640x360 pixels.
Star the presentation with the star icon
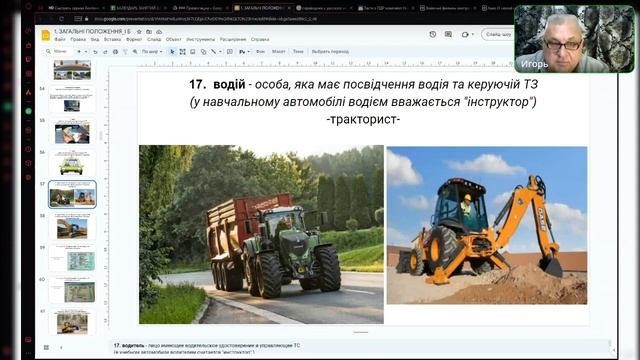tap(139, 31)
